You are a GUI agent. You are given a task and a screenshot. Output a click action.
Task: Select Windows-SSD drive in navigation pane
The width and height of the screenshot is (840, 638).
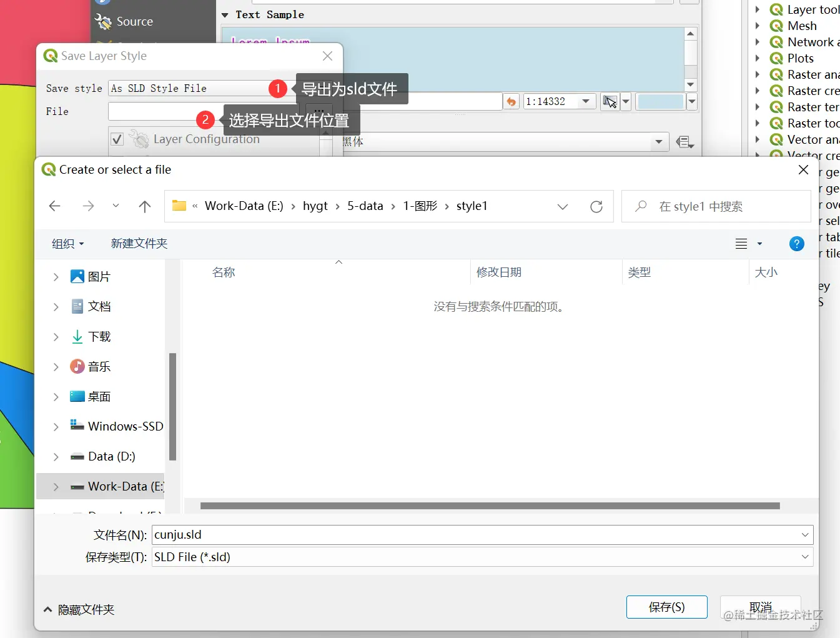click(117, 426)
